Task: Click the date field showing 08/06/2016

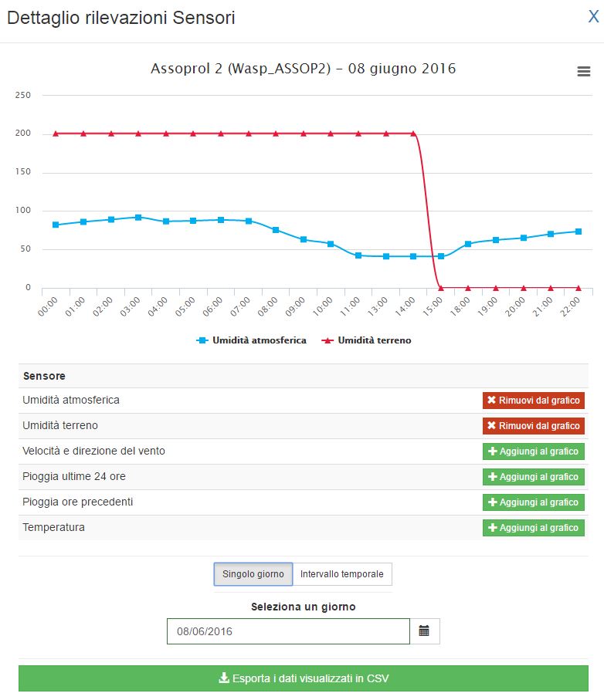Action: pos(288,631)
